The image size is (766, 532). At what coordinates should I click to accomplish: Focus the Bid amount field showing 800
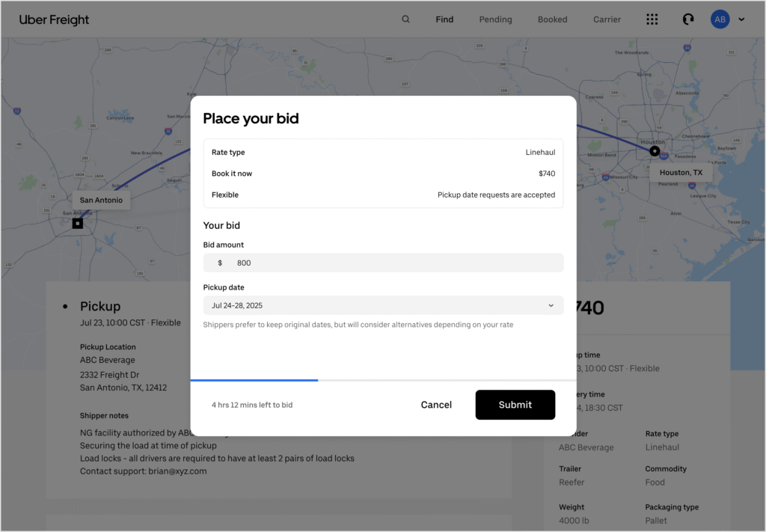pos(383,263)
